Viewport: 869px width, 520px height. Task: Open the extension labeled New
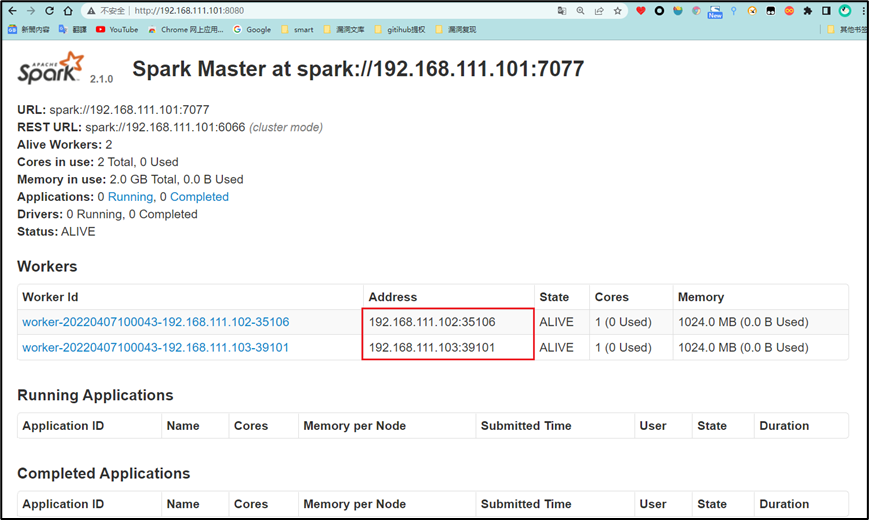point(715,12)
